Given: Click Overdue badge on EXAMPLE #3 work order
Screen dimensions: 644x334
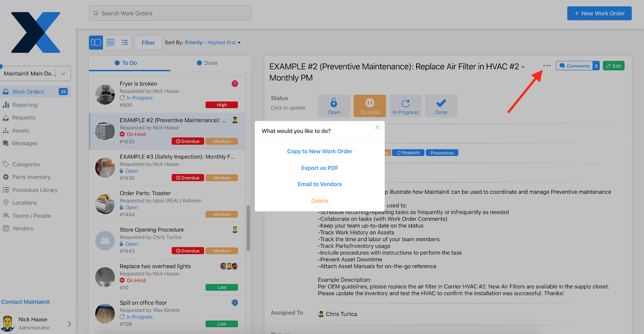Looking at the screenshot, I should pyautogui.click(x=188, y=178).
